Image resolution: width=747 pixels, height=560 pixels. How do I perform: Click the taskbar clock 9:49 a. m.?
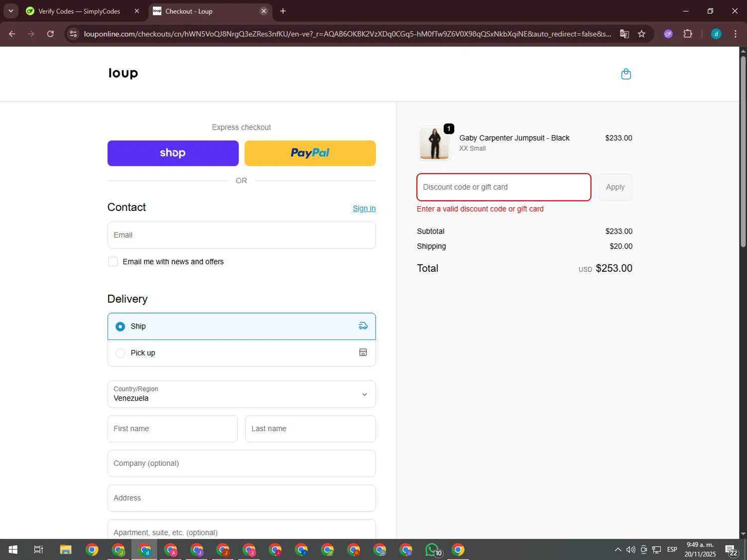coord(700,550)
